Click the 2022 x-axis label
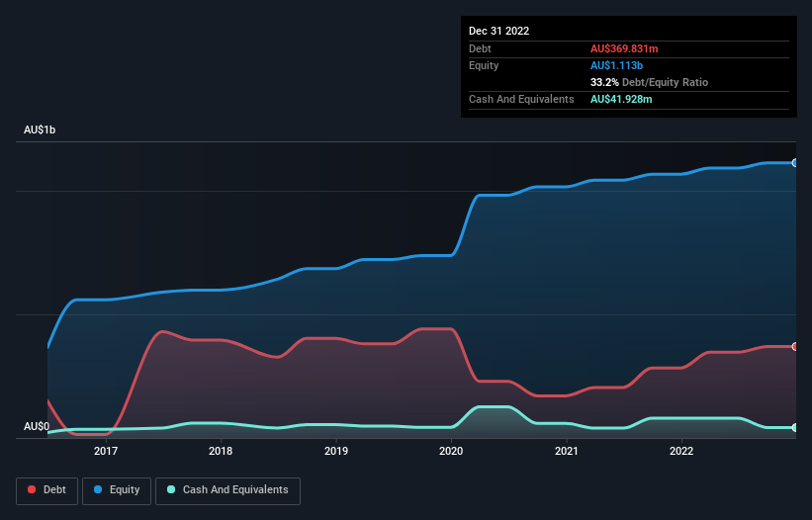 pos(681,451)
